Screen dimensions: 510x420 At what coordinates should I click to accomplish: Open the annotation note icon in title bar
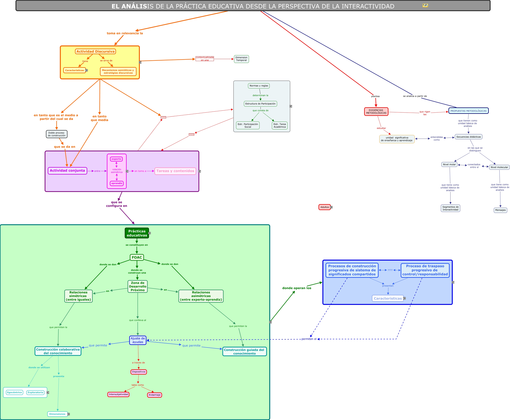click(x=425, y=5)
